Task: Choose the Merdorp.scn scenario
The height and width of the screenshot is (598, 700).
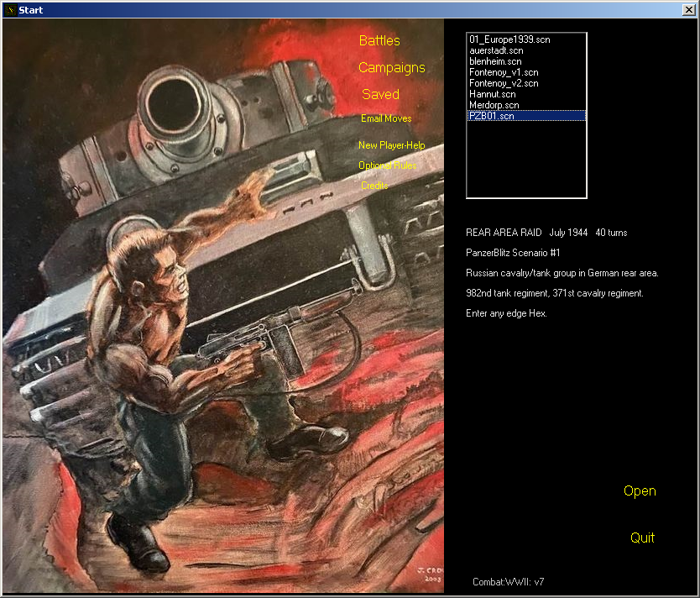Action: pos(494,105)
